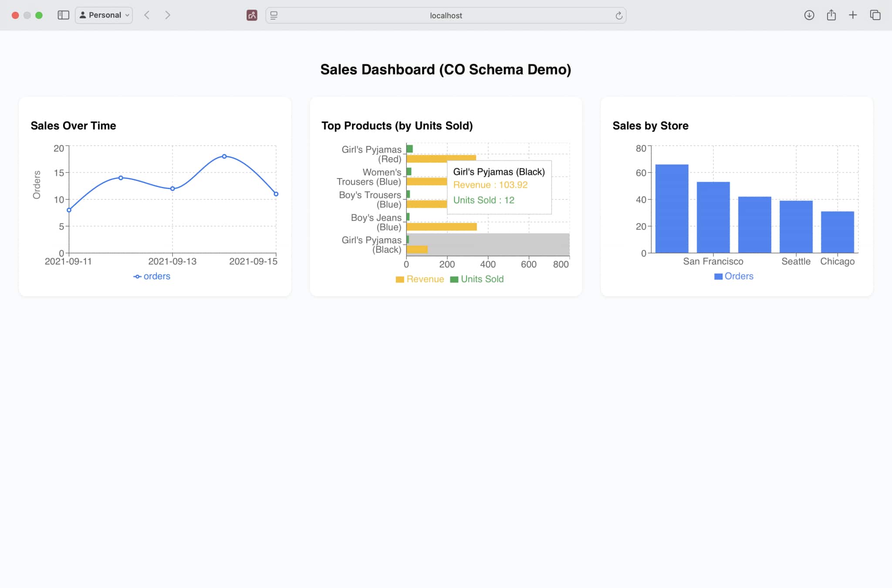892x588 pixels.
Task: Click the localhost address field
Action: [446, 15]
